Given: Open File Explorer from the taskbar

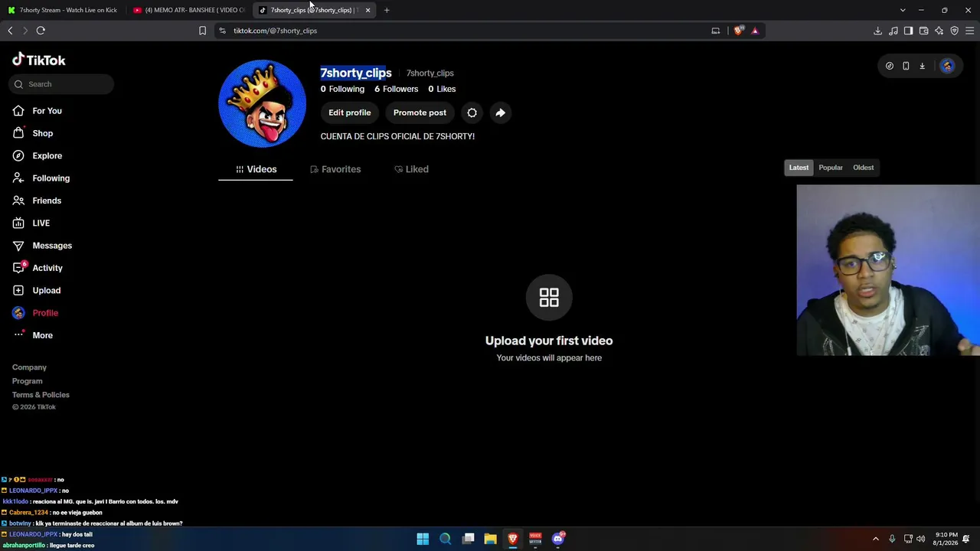Looking at the screenshot, I should 490,539.
